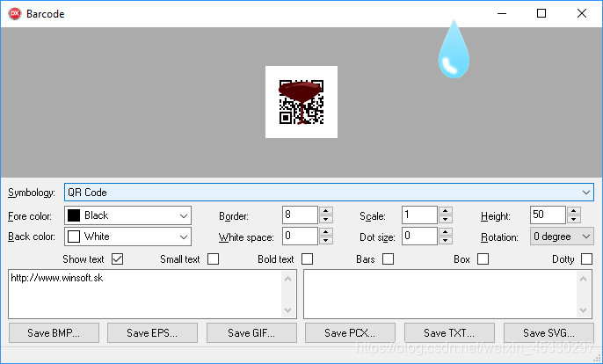Click the Save GIF... button
This screenshot has width=603, height=364.
click(251, 333)
